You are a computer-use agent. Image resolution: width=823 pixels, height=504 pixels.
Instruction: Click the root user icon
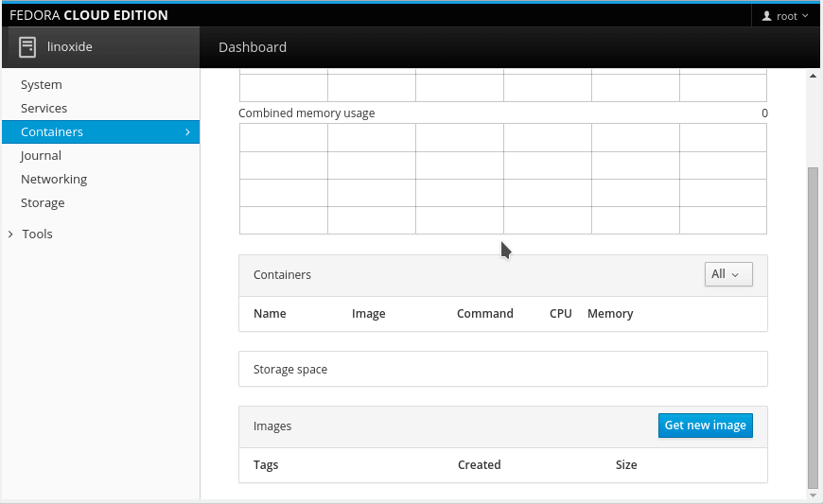767,16
